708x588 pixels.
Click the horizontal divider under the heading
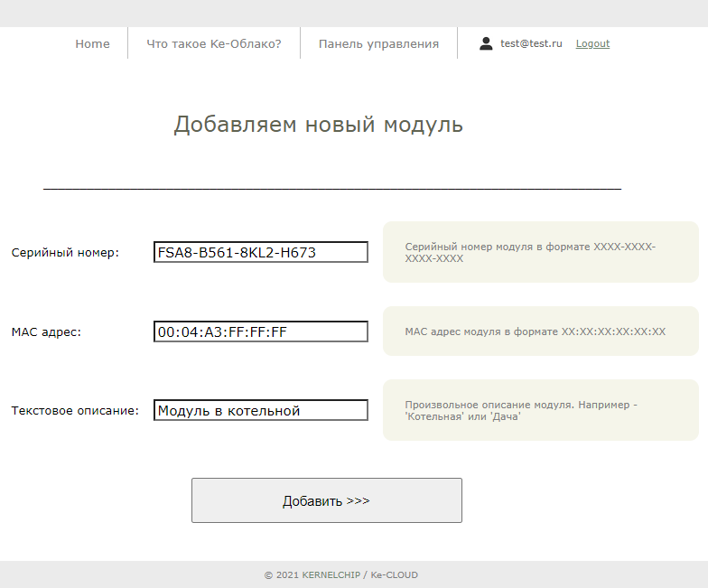click(x=332, y=189)
